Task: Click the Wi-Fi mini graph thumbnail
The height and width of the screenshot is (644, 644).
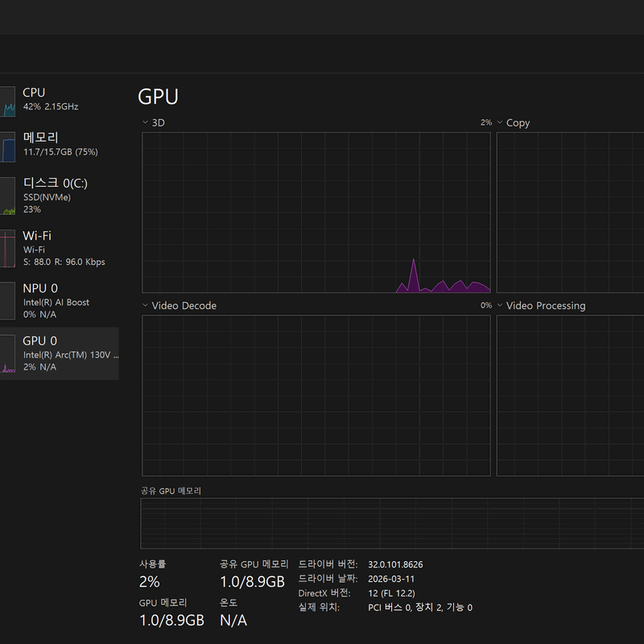Action: [x=7, y=249]
